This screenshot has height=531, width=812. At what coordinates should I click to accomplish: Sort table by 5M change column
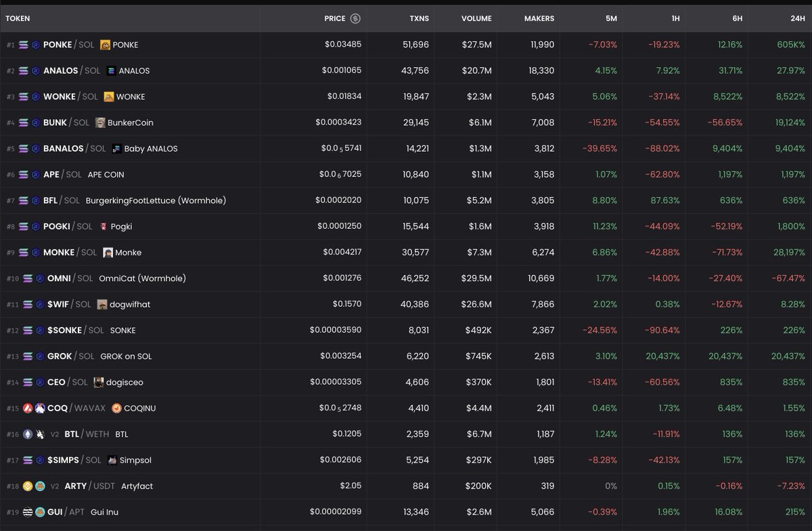tap(611, 19)
